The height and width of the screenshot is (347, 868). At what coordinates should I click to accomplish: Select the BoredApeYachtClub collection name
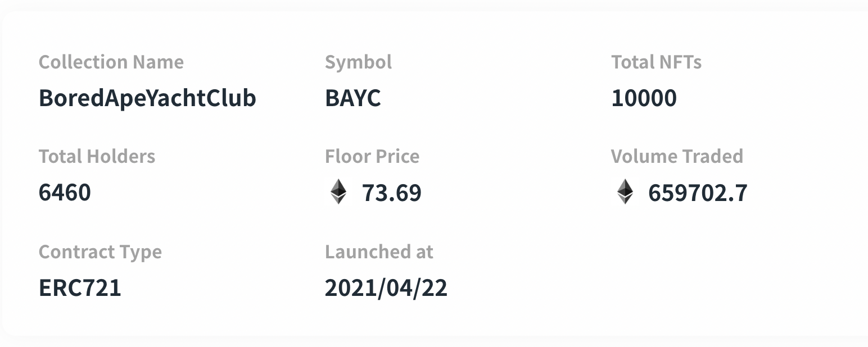click(x=147, y=98)
